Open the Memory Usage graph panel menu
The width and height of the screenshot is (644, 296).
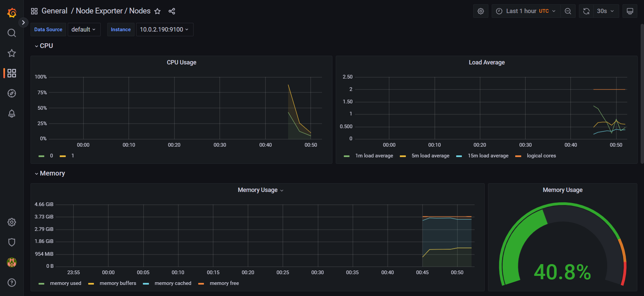click(261, 190)
